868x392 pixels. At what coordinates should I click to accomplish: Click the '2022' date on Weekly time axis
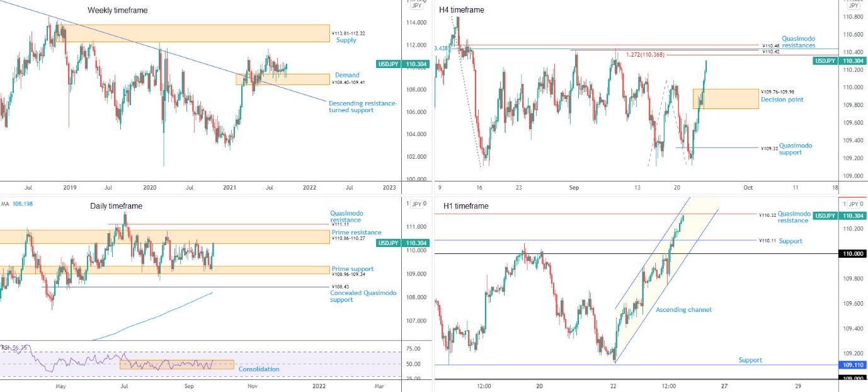pos(309,187)
